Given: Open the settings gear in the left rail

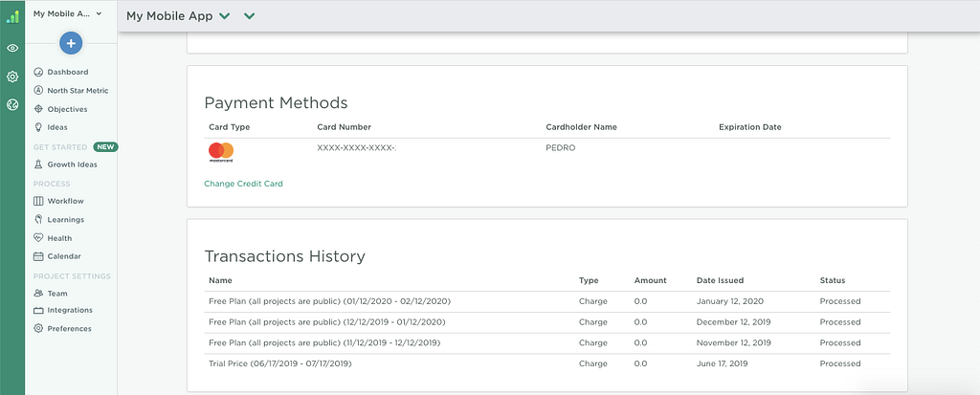Looking at the screenshot, I should coord(12,77).
